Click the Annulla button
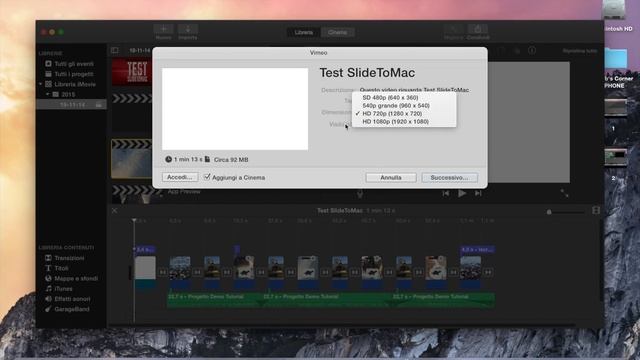This screenshot has height=360, width=640. click(391, 178)
